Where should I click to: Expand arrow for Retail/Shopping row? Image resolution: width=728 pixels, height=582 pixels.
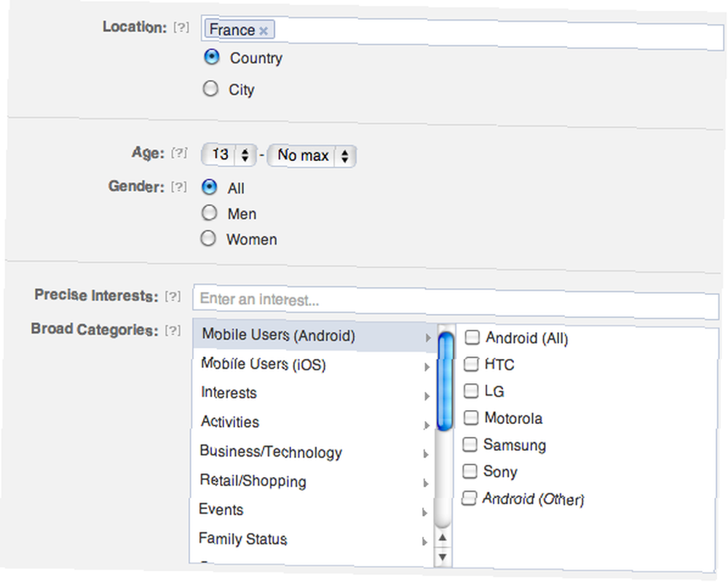click(425, 484)
